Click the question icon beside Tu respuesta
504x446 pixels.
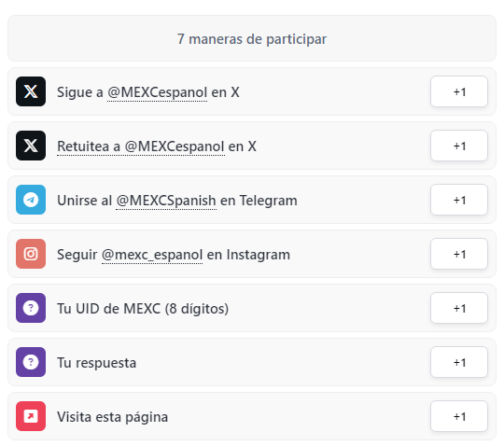tap(31, 362)
